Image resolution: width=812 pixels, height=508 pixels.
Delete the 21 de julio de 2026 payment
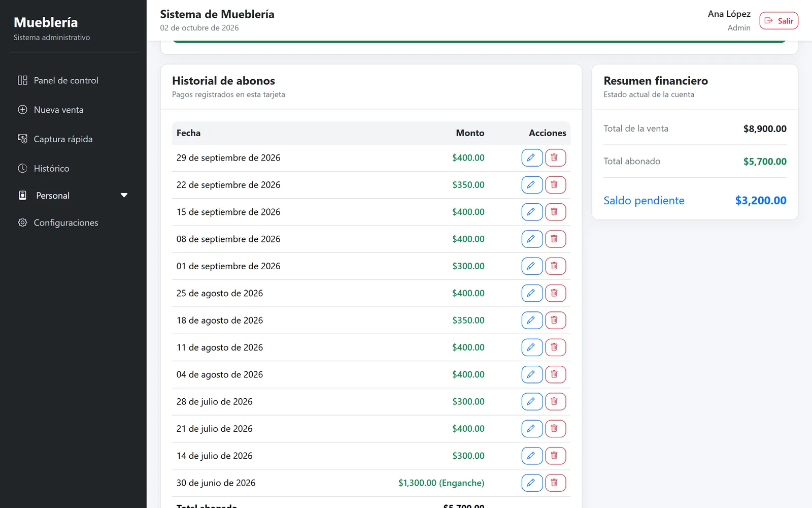(x=555, y=429)
